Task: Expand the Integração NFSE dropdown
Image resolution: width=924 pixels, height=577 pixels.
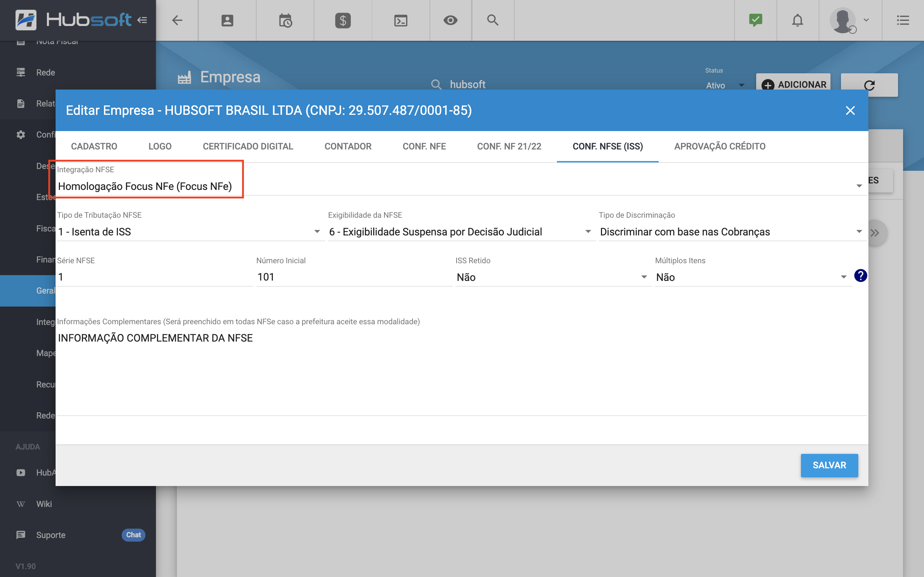Action: click(858, 186)
